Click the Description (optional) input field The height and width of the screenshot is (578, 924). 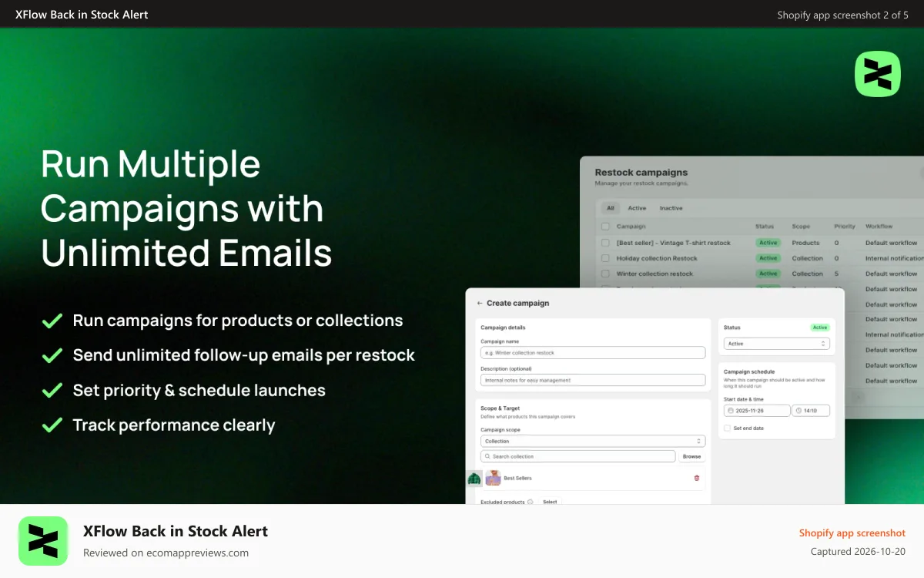(x=593, y=380)
